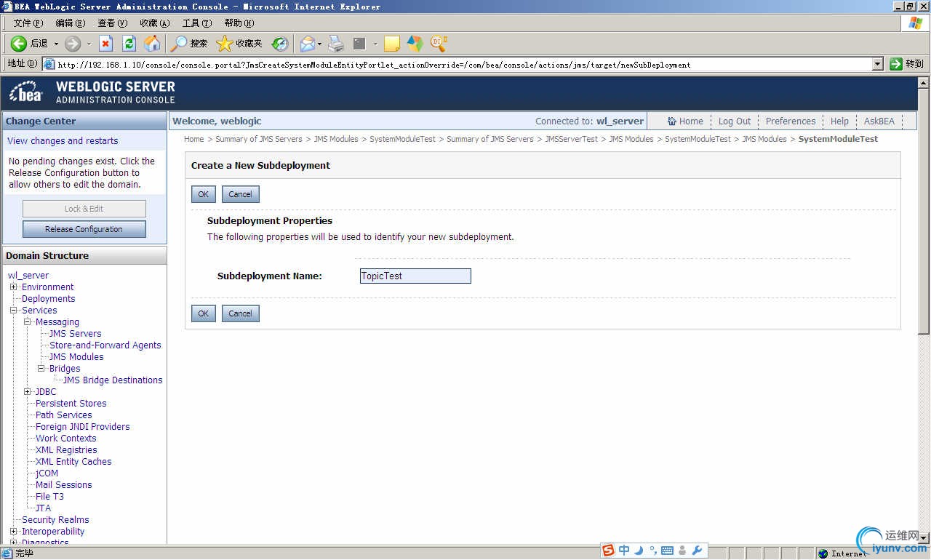Screen dimensions: 931x560
Task: Click the punctuation toggle on IME bar
Action: pyautogui.click(x=653, y=551)
